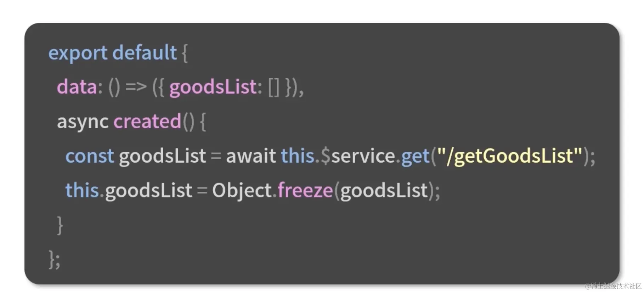Viewport: 644px width, 292px height.
Task: Click the "async" keyword
Action: 83,122
